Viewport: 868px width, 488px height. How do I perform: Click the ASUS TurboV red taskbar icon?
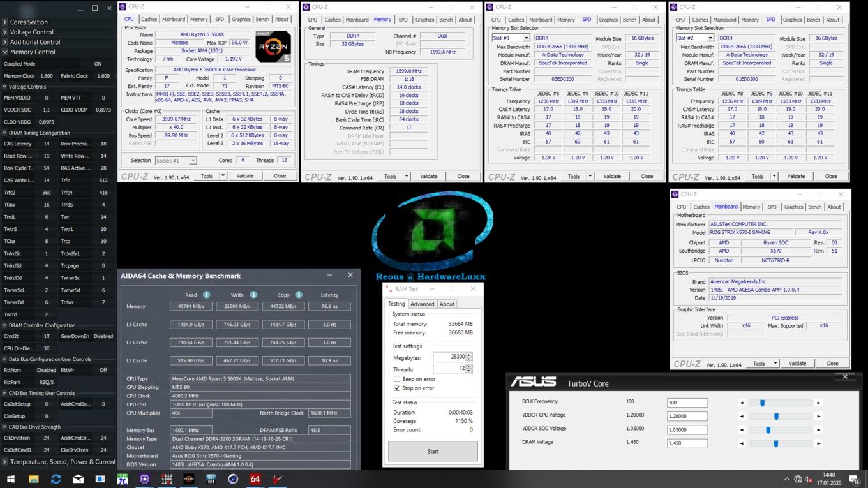(x=277, y=478)
